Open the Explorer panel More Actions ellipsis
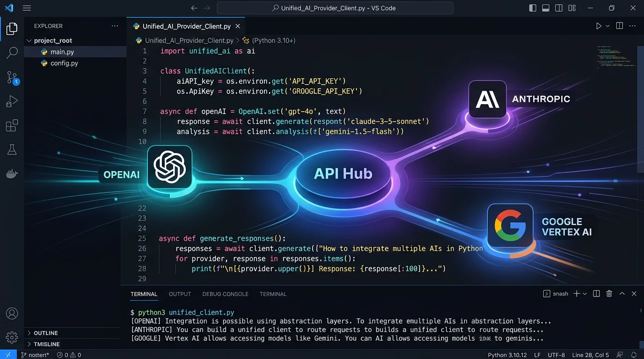The height and width of the screenshot is (359, 644). [x=115, y=26]
